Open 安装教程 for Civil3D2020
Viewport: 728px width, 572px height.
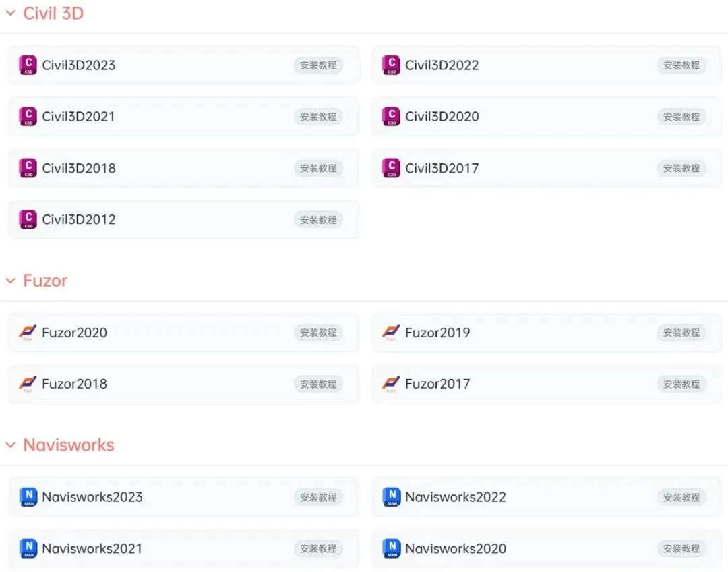click(x=681, y=117)
